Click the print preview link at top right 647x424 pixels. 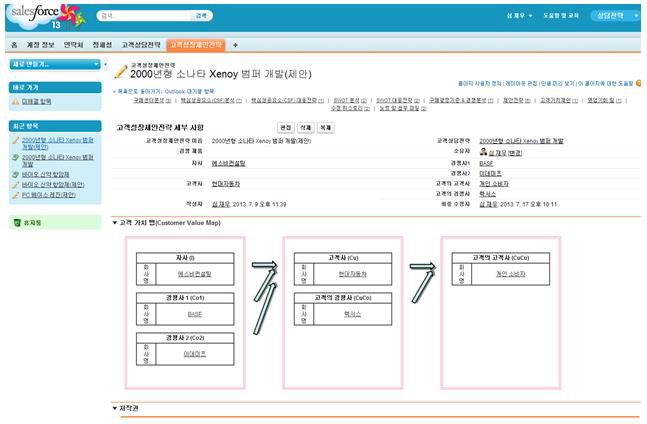coord(557,83)
